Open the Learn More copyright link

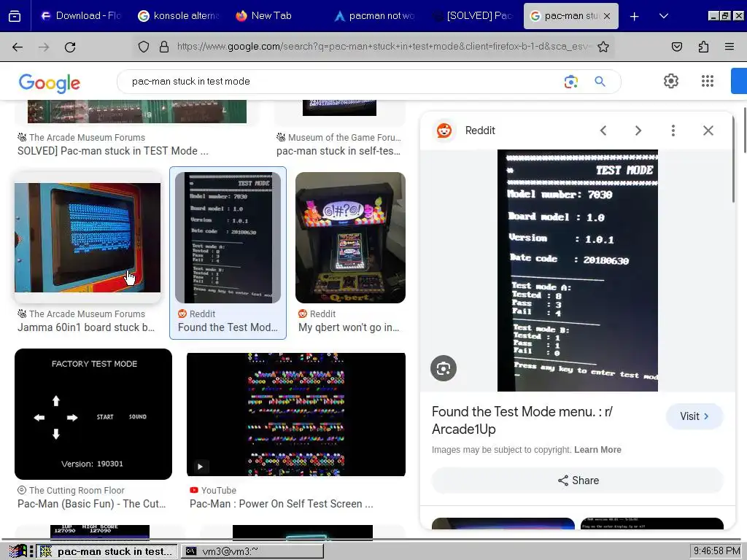click(597, 449)
